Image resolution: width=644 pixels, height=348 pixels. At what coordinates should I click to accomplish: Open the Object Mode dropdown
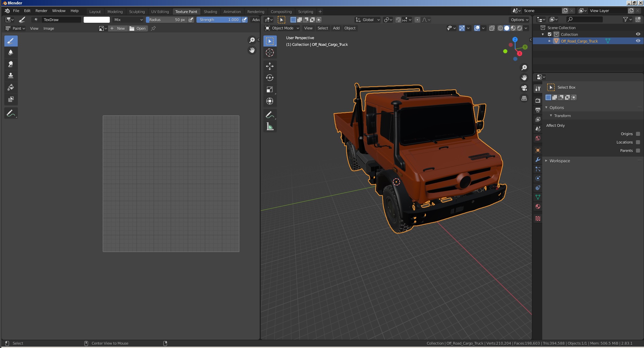point(282,28)
